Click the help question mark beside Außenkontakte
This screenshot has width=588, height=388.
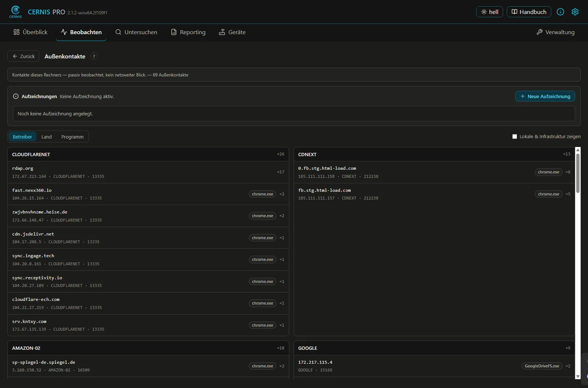point(94,56)
